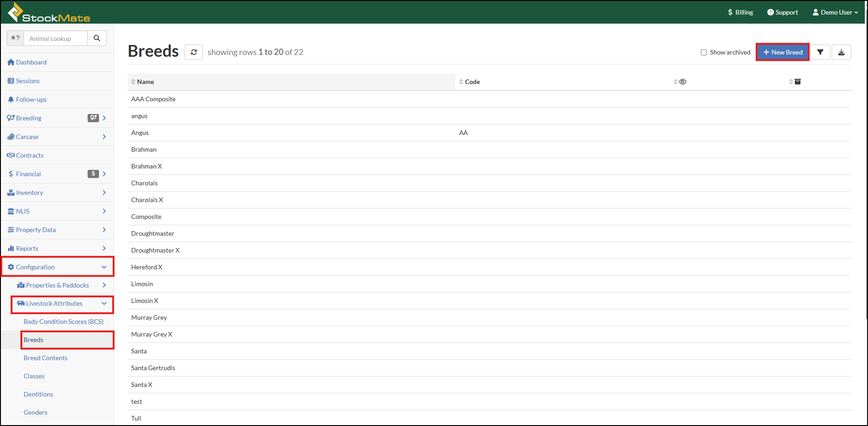
Task: Click the wildcard search mode icon
Action: pyautogui.click(x=15, y=39)
